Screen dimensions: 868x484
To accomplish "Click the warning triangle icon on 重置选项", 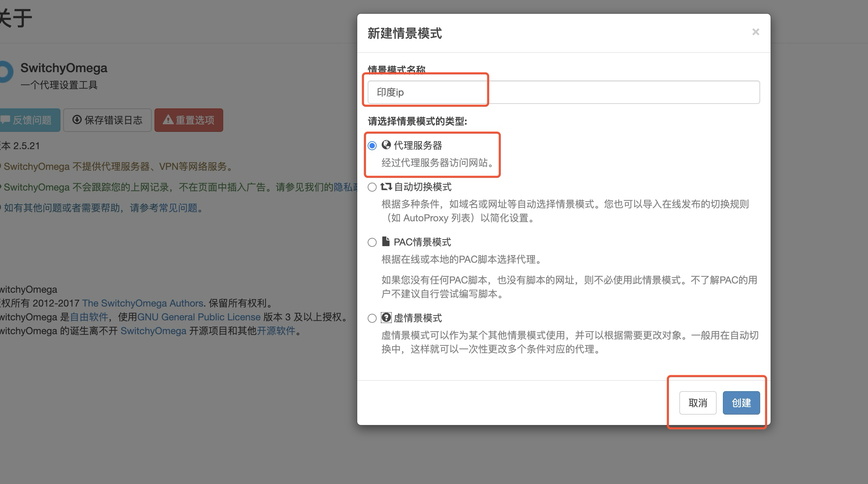I will tap(168, 120).
